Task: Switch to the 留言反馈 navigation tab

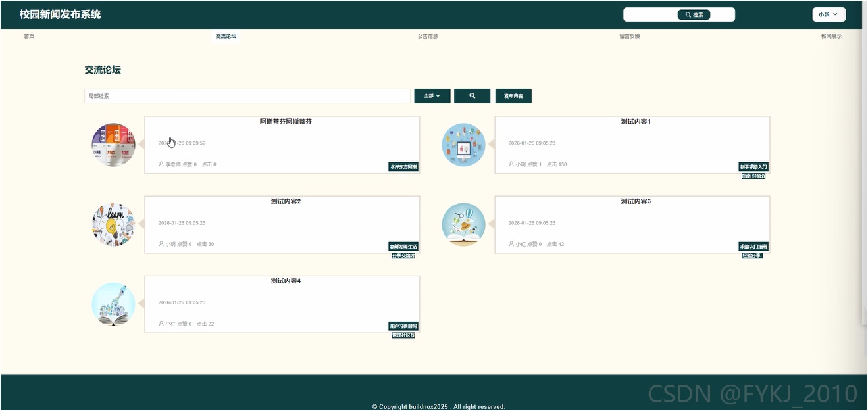Action: 629,36
